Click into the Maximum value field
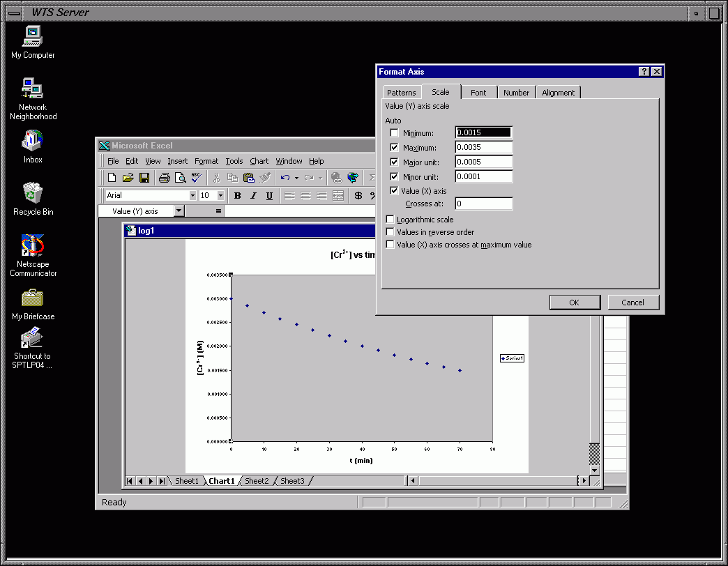Viewport: 728px width, 566px height. (483, 148)
